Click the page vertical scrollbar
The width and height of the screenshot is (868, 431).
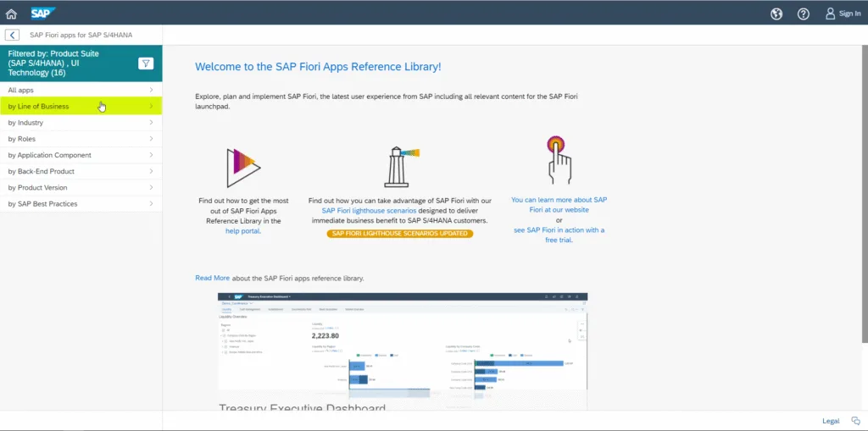(x=865, y=194)
